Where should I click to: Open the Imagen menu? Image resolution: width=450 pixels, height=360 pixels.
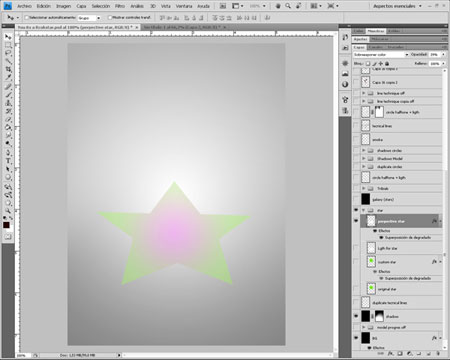coord(63,6)
